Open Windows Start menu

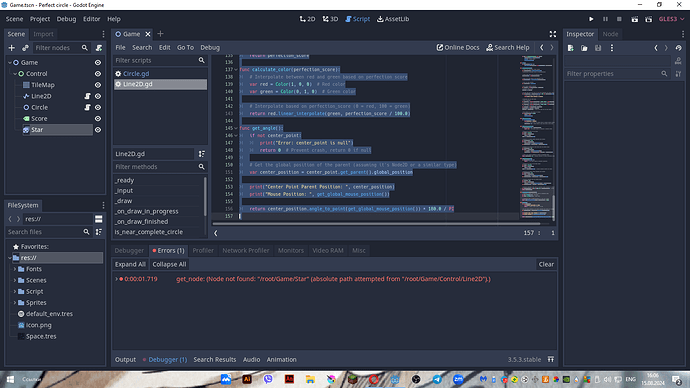pos(11,379)
